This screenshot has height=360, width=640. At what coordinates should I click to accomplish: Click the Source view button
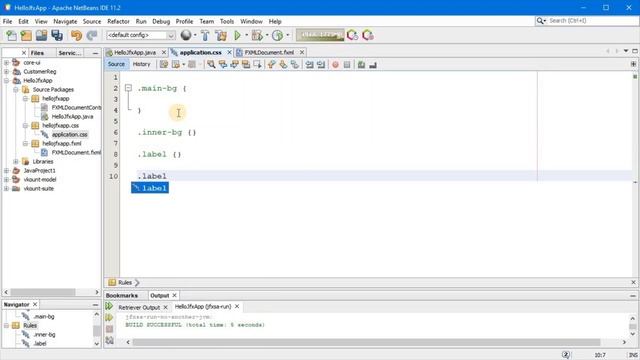pyautogui.click(x=116, y=64)
